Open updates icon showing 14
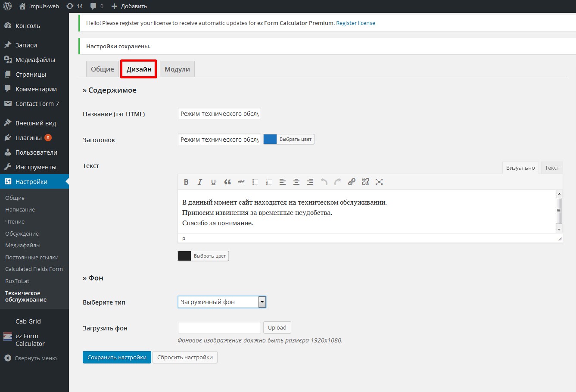This screenshot has height=392, width=576. tap(75, 6)
